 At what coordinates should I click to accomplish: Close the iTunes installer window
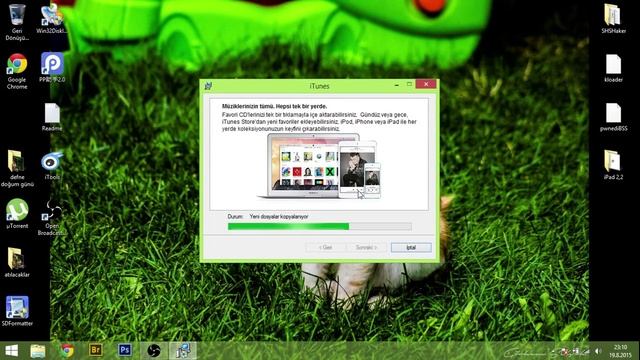(426, 84)
